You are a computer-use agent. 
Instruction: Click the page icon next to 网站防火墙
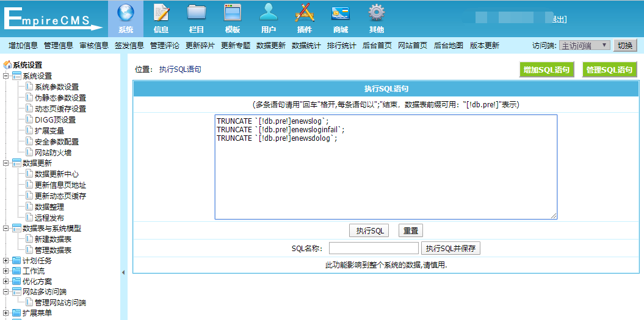pyautogui.click(x=29, y=152)
